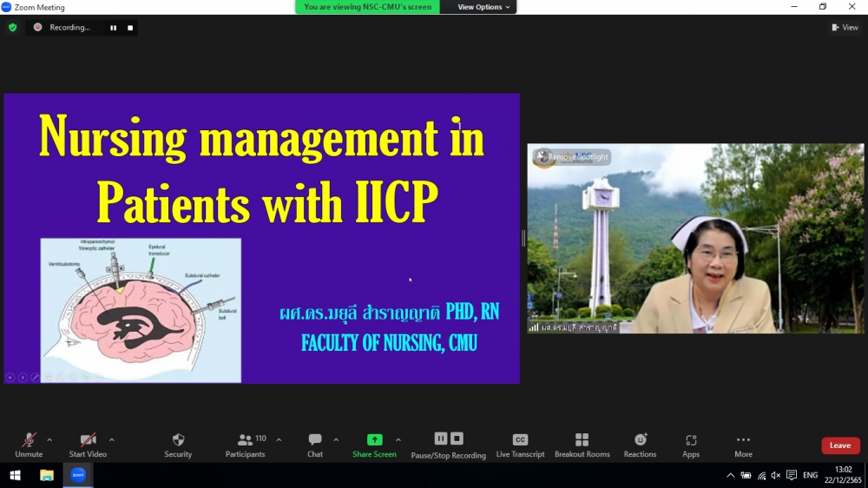Open the View Options dropdown
Screen dimensions: 868x488
[x=483, y=7]
